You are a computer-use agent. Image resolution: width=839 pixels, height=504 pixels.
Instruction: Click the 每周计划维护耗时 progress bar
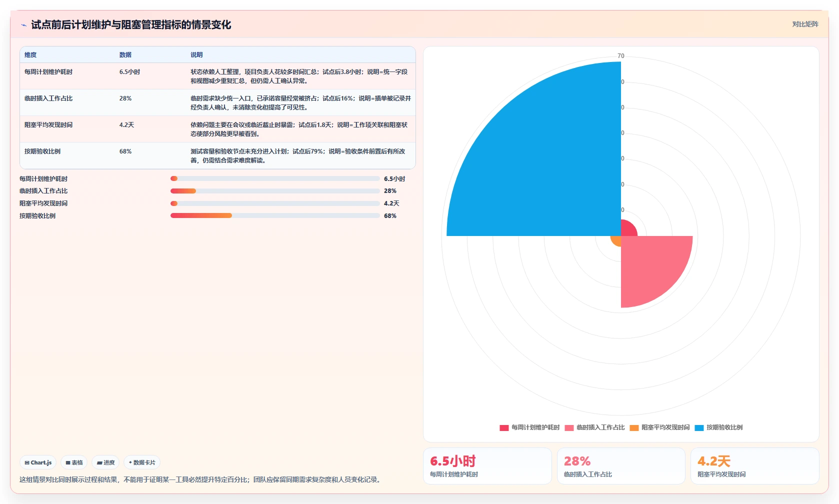click(275, 178)
